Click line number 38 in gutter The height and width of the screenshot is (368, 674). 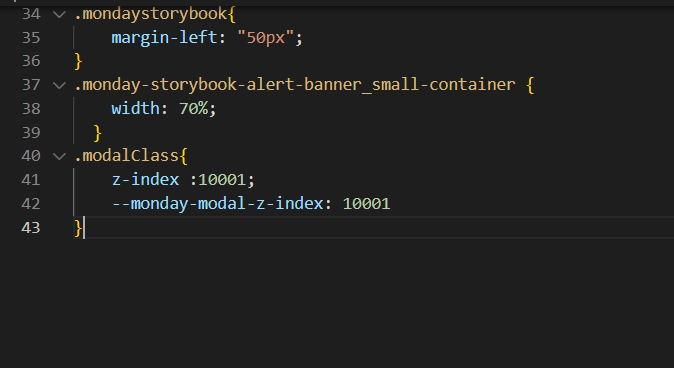click(x=31, y=108)
